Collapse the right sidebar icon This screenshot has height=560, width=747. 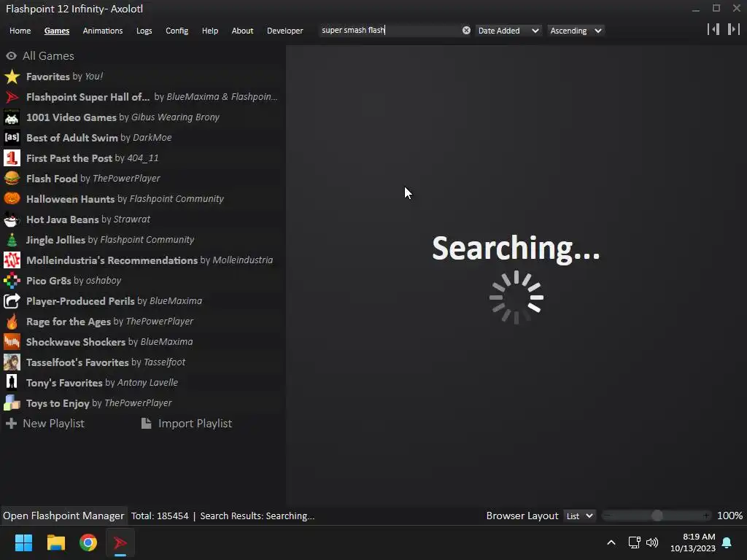click(734, 29)
